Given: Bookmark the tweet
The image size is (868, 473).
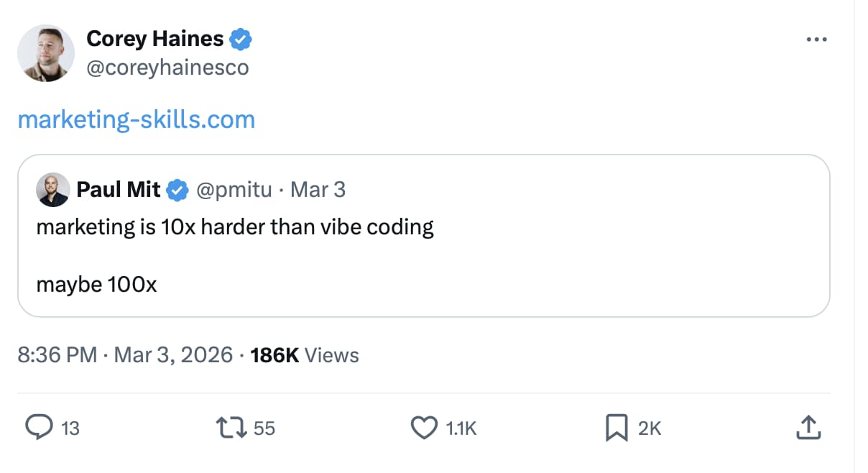Looking at the screenshot, I should pyautogui.click(x=616, y=428).
